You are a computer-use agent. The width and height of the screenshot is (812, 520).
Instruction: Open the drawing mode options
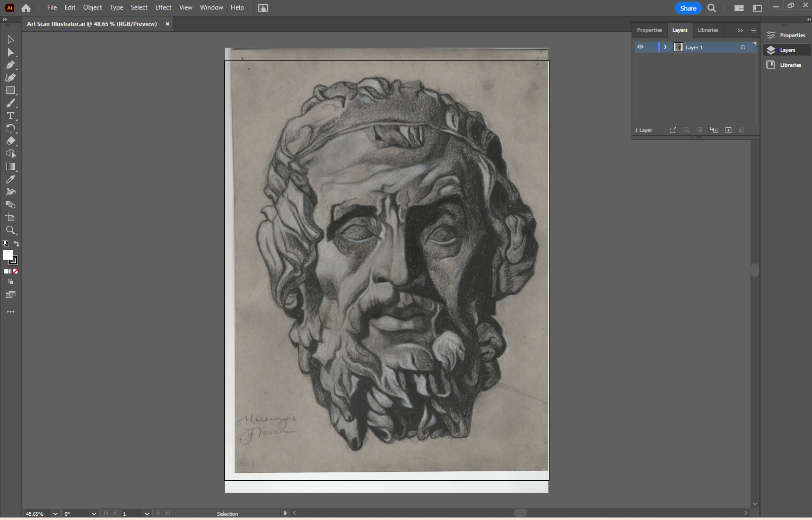point(11,282)
